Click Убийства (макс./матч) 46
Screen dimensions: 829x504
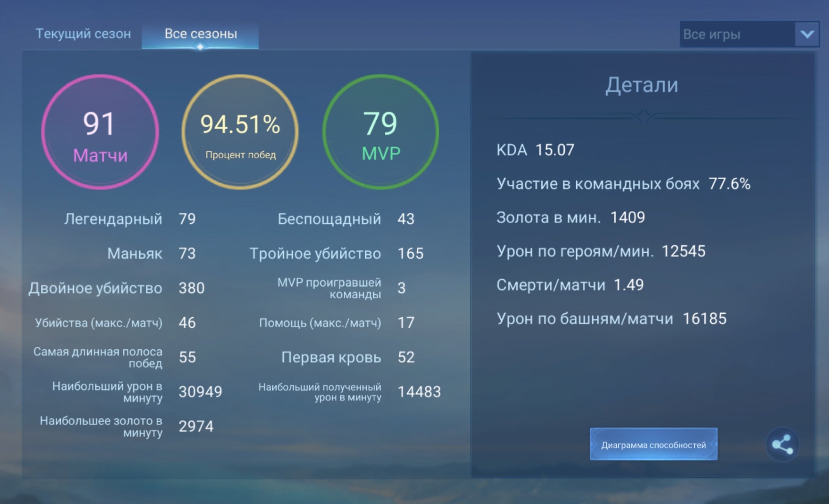coord(115,322)
